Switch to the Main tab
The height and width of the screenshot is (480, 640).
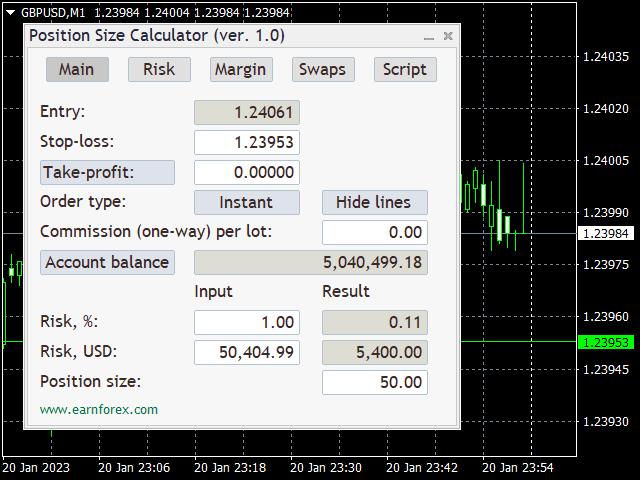click(x=77, y=69)
